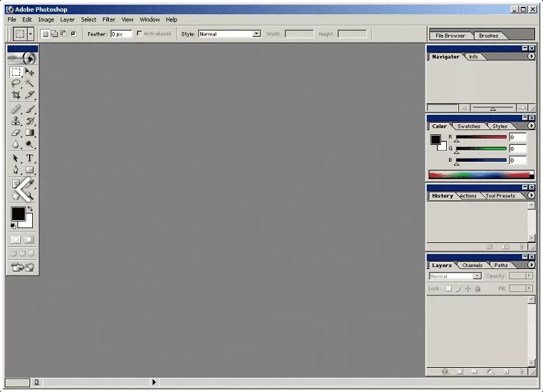
Task: Switch to Quick Mask mode
Action: tap(29, 240)
